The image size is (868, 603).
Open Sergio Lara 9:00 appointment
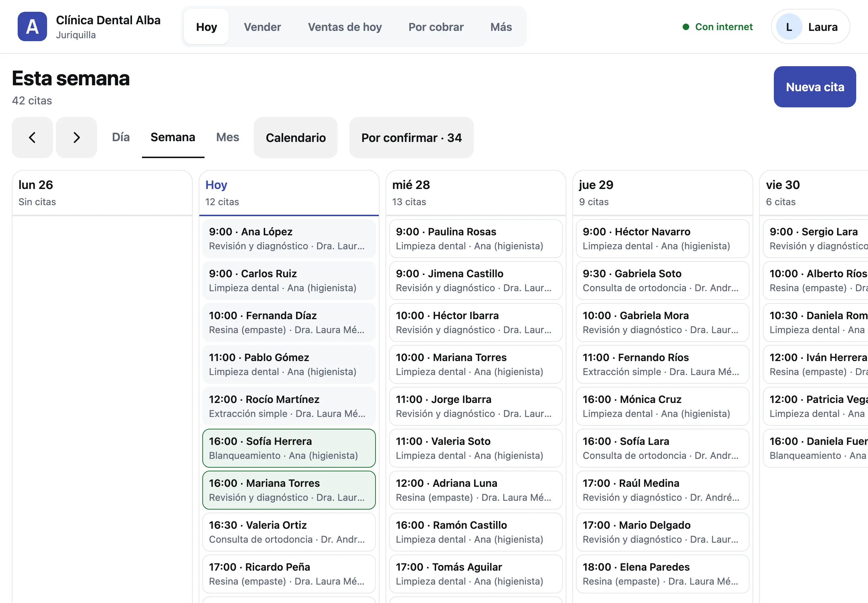coord(815,239)
